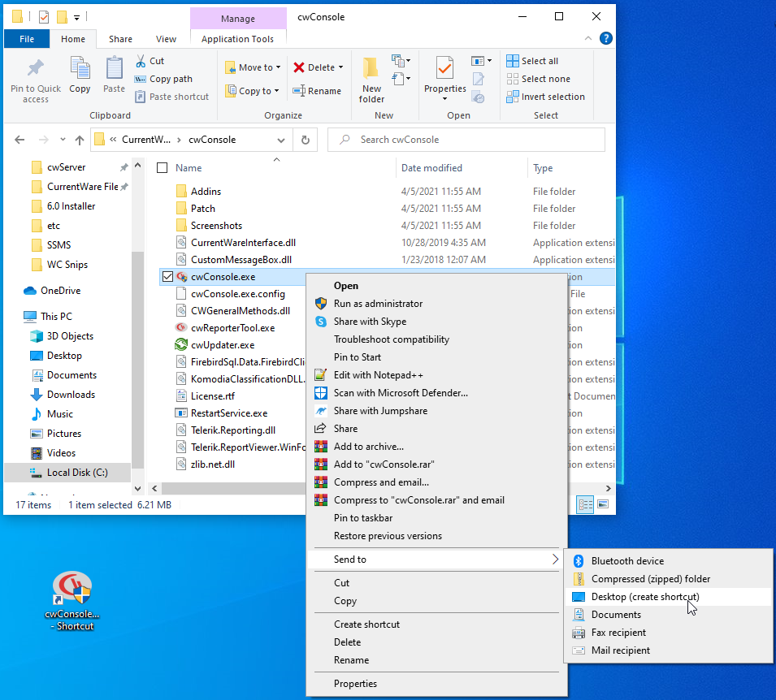Switch to Details view icon in status bar
The height and width of the screenshot is (700, 776).
click(x=586, y=504)
